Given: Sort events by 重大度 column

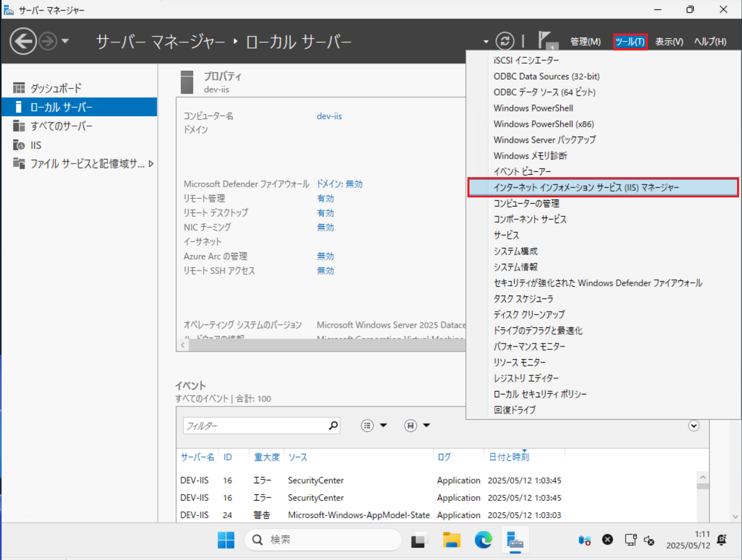Looking at the screenshot, I should (267, 457).
